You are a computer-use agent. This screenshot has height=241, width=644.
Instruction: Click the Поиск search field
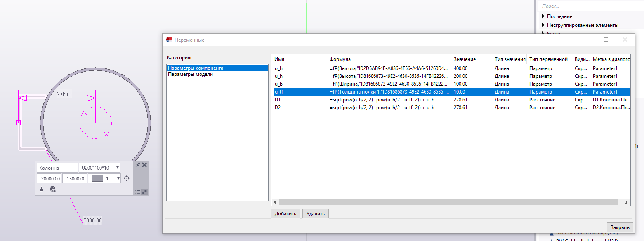point(590,6)
